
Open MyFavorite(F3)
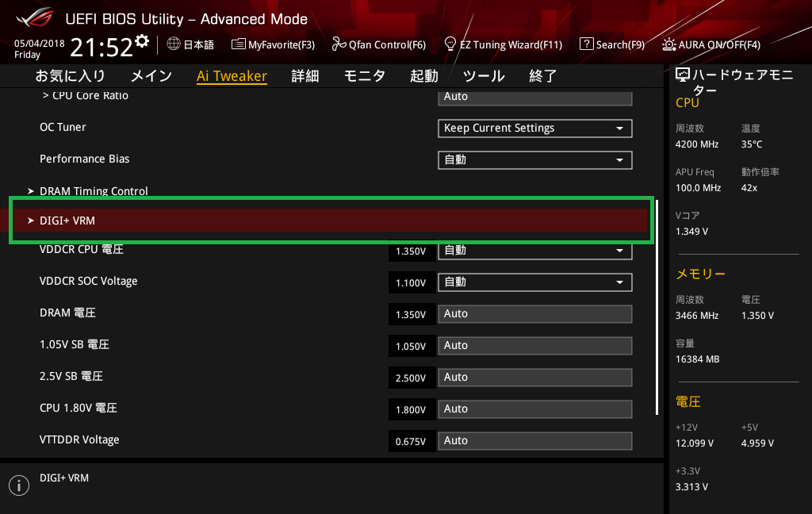[x=273, y=44]
